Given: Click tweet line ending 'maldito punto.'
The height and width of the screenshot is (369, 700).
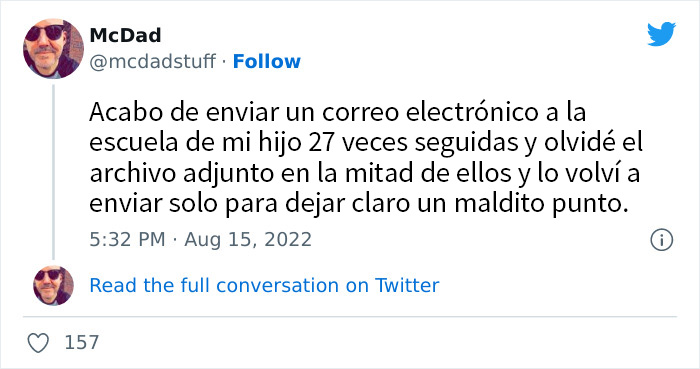Looking at the screenshot, I should [x=358, y=204].
